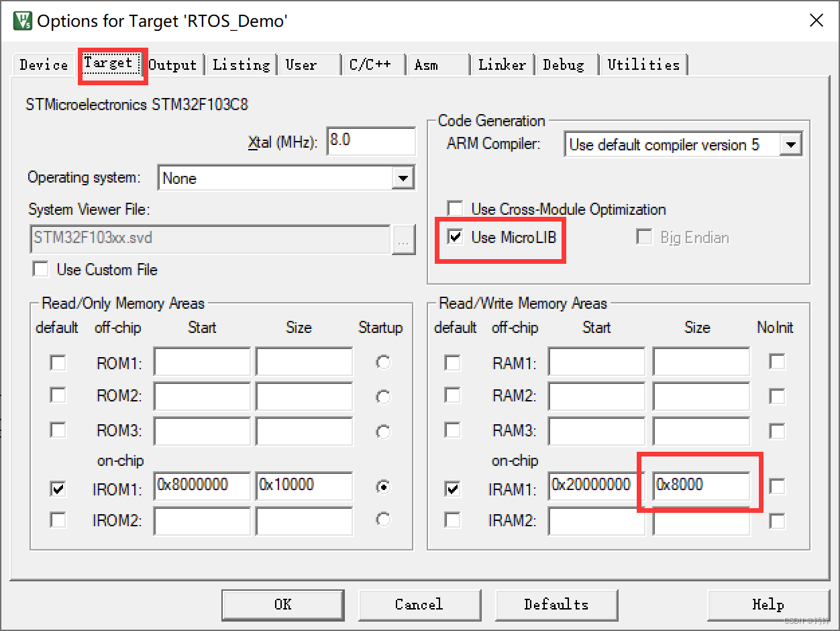This screenshot has height=631, width=840.
Task: Toggle the IRAM2 NoInit checkbox
Action: pos(777,520)
